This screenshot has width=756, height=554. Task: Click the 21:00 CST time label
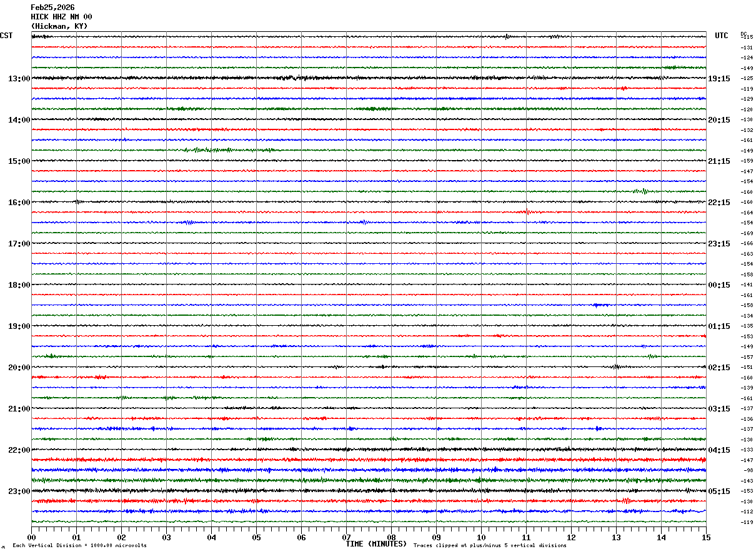pos(19,409)
